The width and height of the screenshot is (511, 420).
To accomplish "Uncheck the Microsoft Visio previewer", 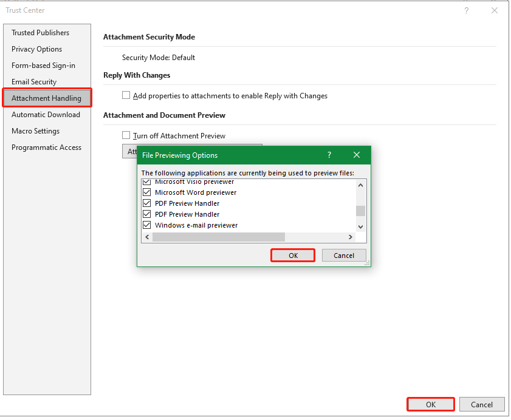I will point(146,181).
